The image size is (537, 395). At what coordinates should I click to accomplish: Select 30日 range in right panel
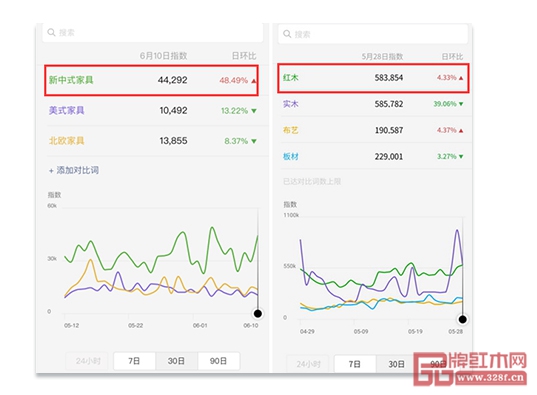[397, 364]
